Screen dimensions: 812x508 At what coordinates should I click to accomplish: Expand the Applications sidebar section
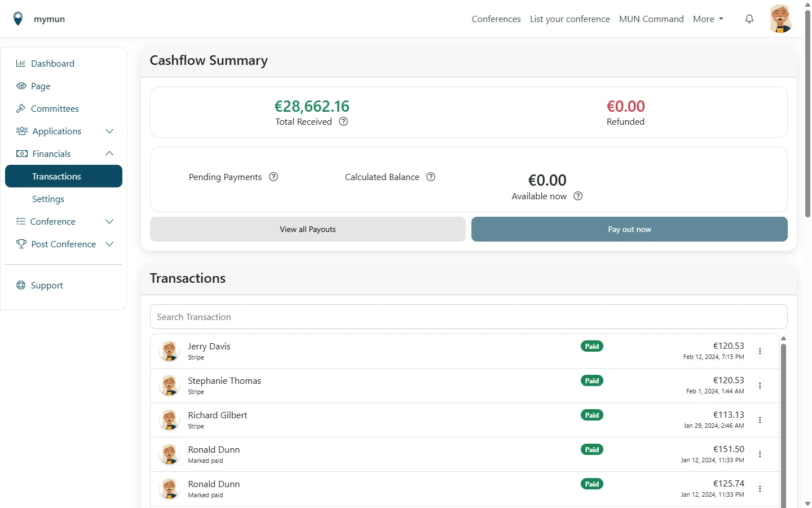(109, 131)
